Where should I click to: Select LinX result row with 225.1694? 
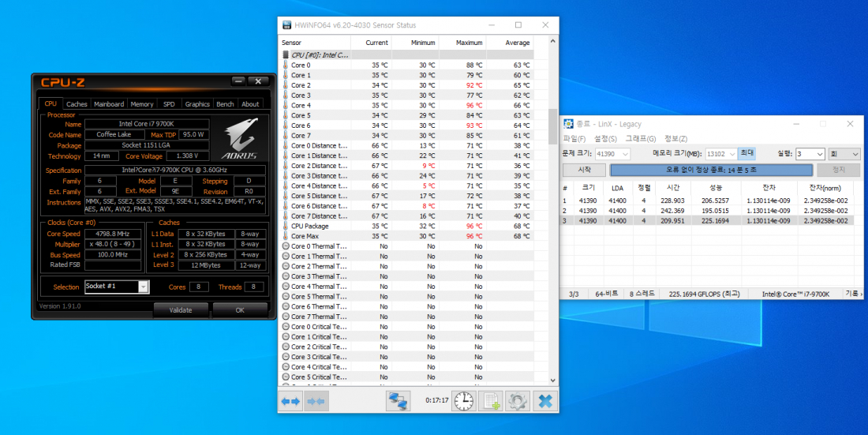[x=707, y=220]
